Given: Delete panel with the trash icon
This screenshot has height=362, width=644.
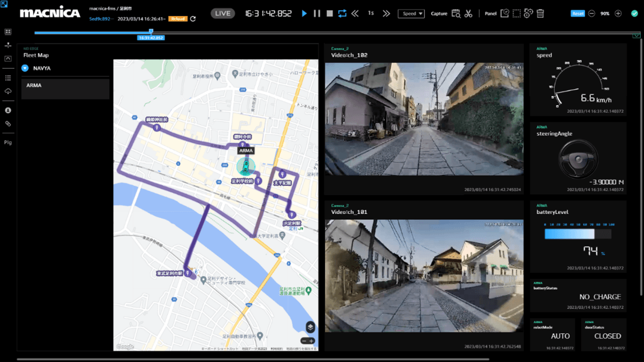Looking at the screenshot, I should (540, 13).
